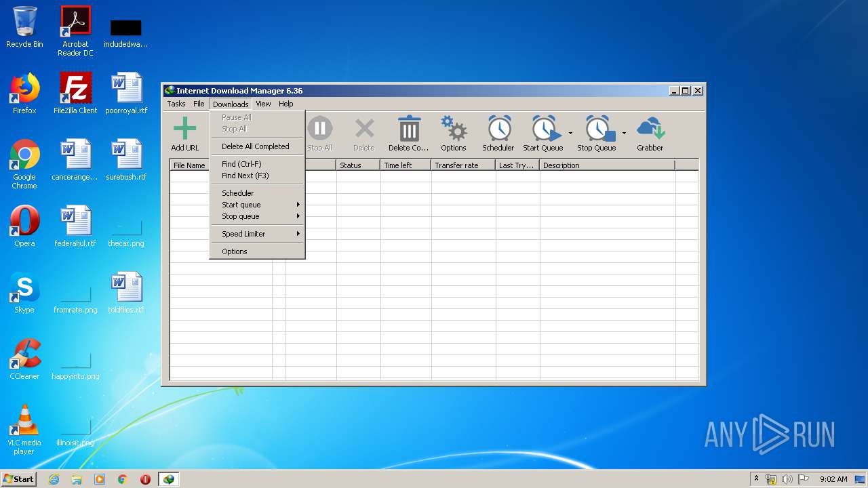
Task: Expand the Start queue submenu
Action: [257, 205]
